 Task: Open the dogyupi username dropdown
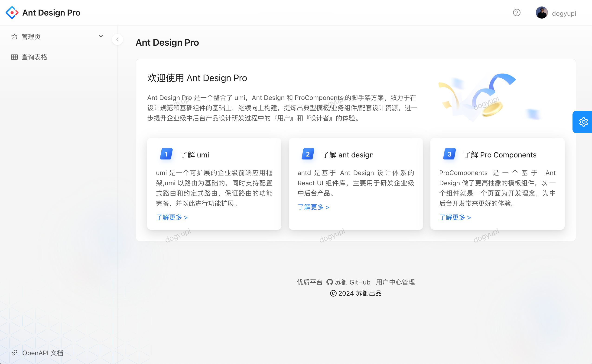[x=564, y=13]
